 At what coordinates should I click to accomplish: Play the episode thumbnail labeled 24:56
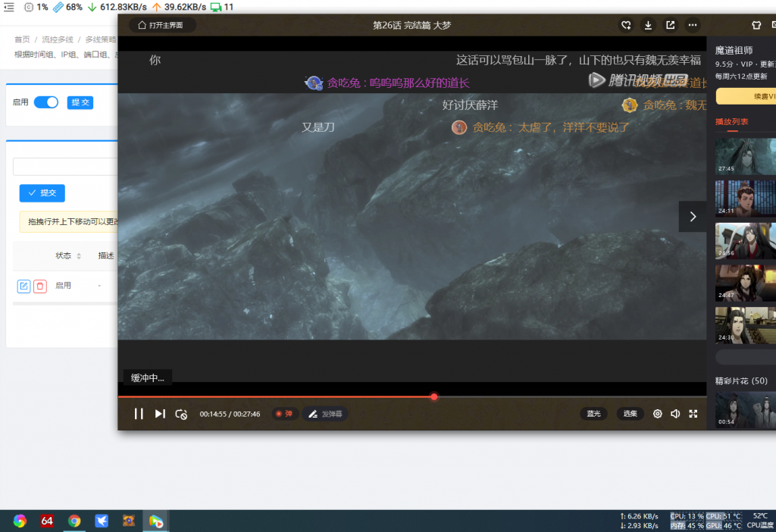(x=746, y=241)
